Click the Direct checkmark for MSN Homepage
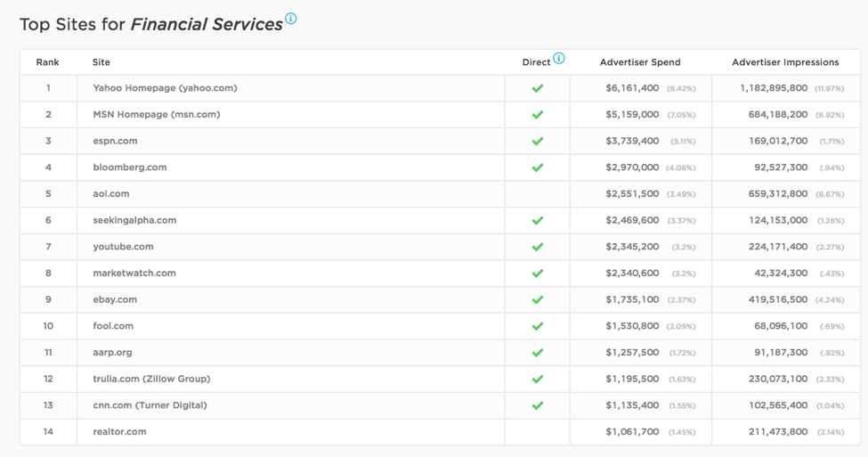This screenshot has width=868, height=457. 537,115
